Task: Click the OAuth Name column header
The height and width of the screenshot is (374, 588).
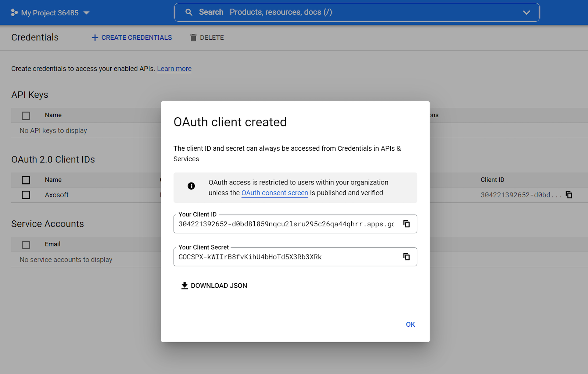Action: 53,180
